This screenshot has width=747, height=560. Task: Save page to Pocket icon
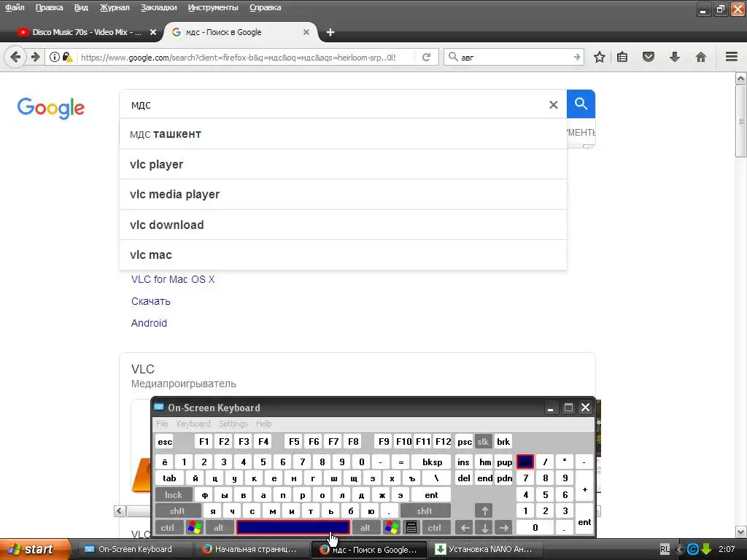pyautogui.click(x=649, y=57)
